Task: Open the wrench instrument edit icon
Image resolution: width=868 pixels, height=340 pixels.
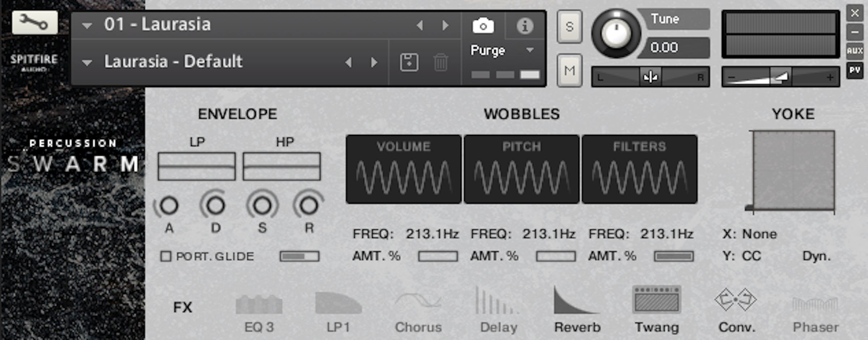Action: click(34, 22)
